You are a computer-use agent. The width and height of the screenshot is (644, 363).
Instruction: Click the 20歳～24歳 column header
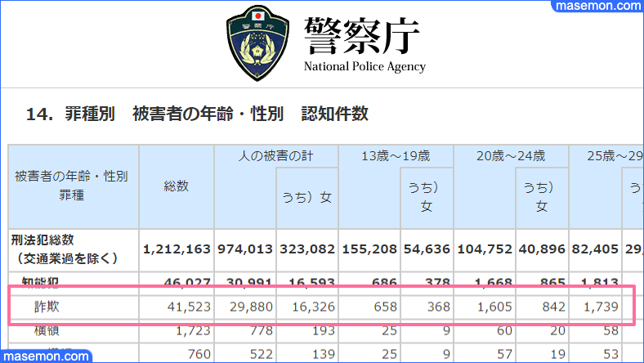point(511,156)
